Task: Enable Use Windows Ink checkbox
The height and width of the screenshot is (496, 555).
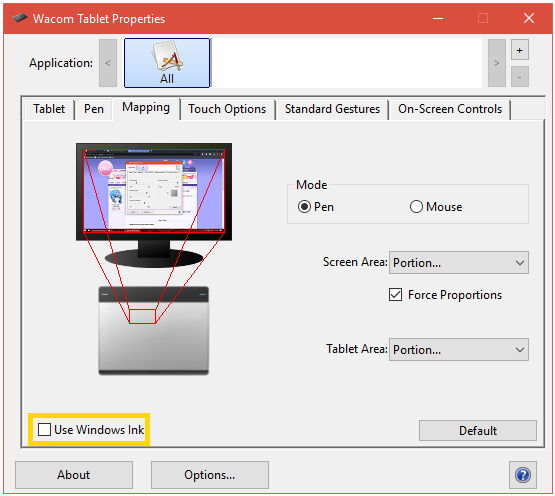Action: coord(44,429)
